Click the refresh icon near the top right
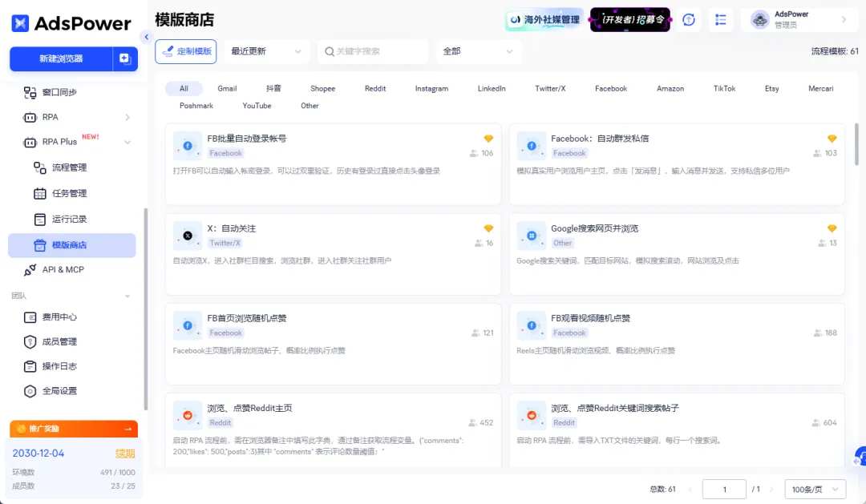This screenshot has height=504, width=866. pyautogui.click(x=688, y=19)
